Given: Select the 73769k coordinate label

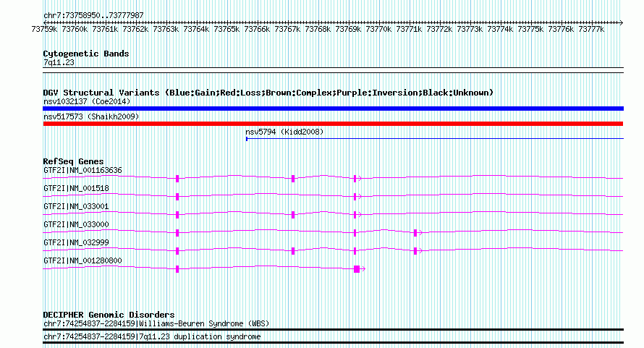Looking at the screenshot, I should pyautogui.click(x=348, y=29).
